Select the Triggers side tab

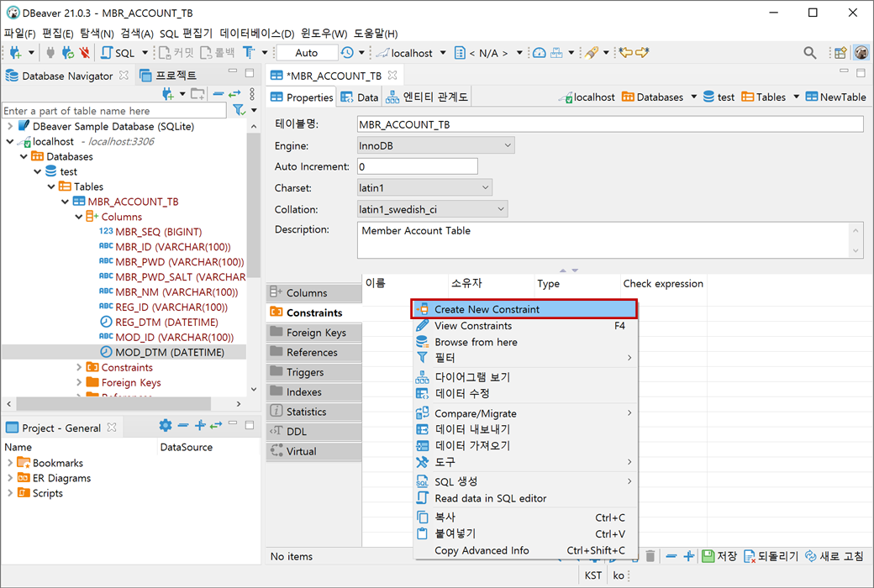(313, 372)
